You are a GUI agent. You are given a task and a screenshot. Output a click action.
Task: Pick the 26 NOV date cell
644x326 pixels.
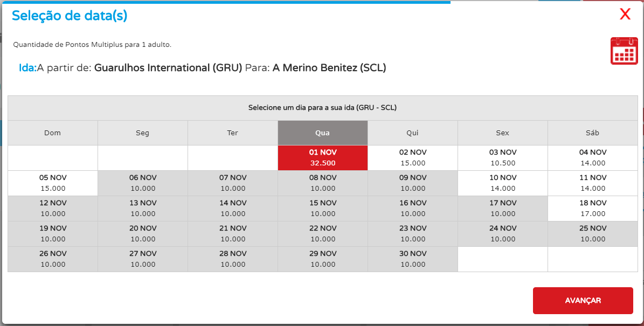point(53,259)
